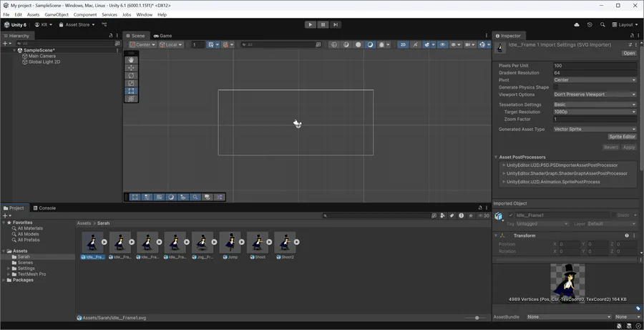Open Unity Cloud icon in top bar
The height and width of the screenshot is (330, 644).
[577, 24]
